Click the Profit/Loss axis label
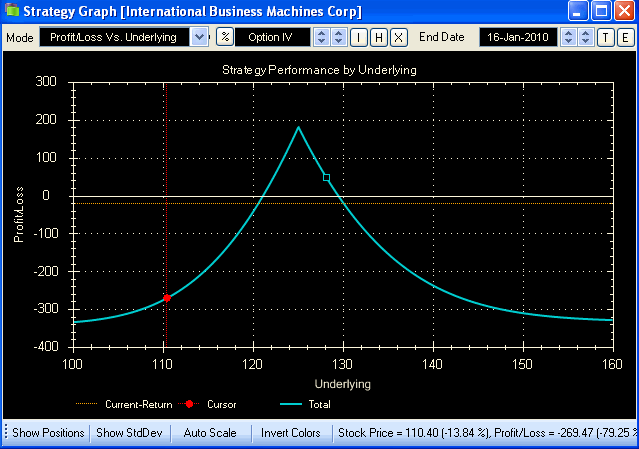The width and height of the screenshot is (639, 449). pyautogui.click(x=19, y=215)
